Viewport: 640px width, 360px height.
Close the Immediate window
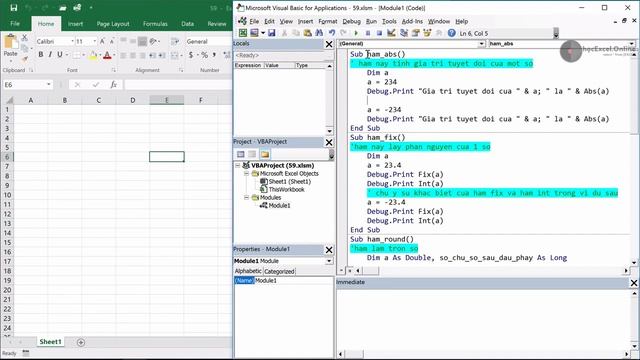pyautogui.click(x=634, y=282)
